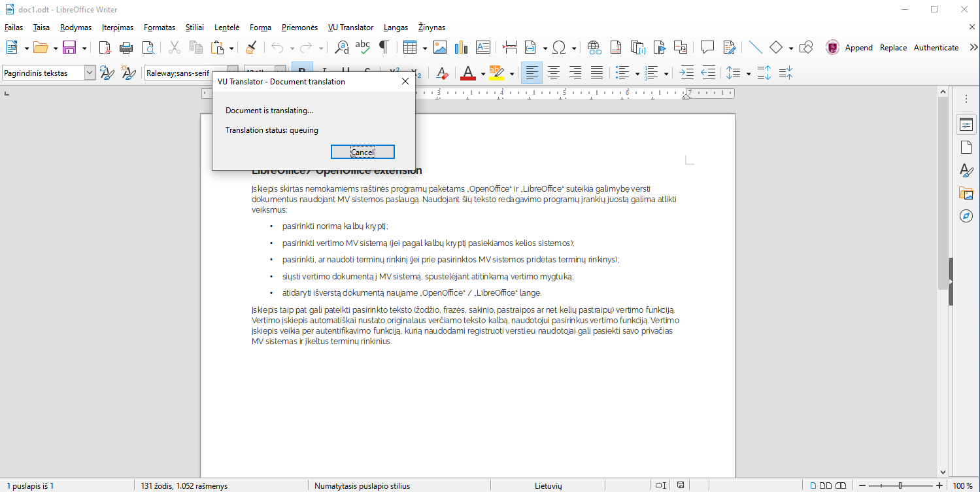Expand the Save options dropdown arrow
980x492 pixels.
pyautogui.click(x=84, y=48)
